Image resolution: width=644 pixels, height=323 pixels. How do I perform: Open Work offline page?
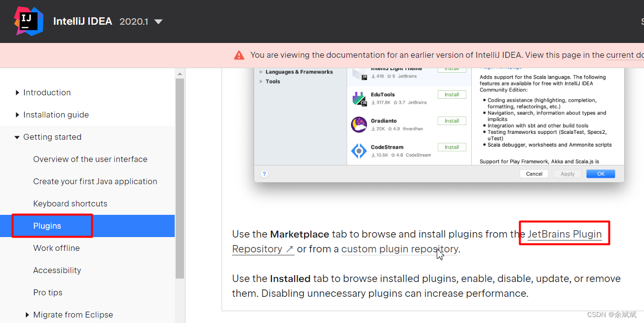(56, 248)
